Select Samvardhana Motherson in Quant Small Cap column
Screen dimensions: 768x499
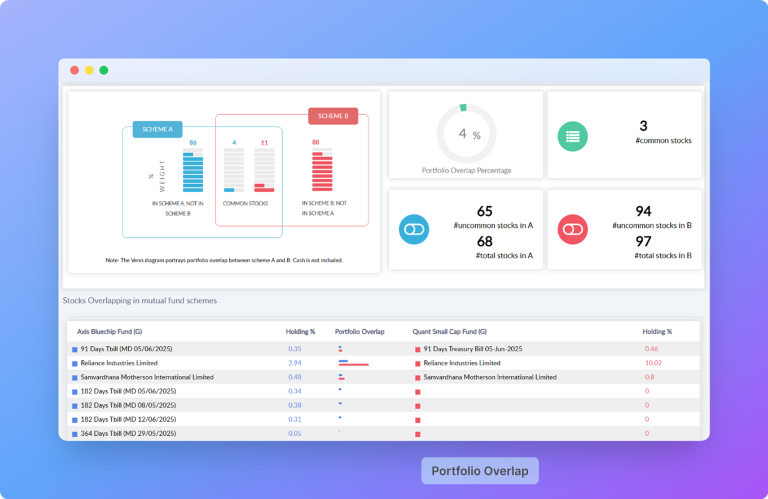click(490, 377)
